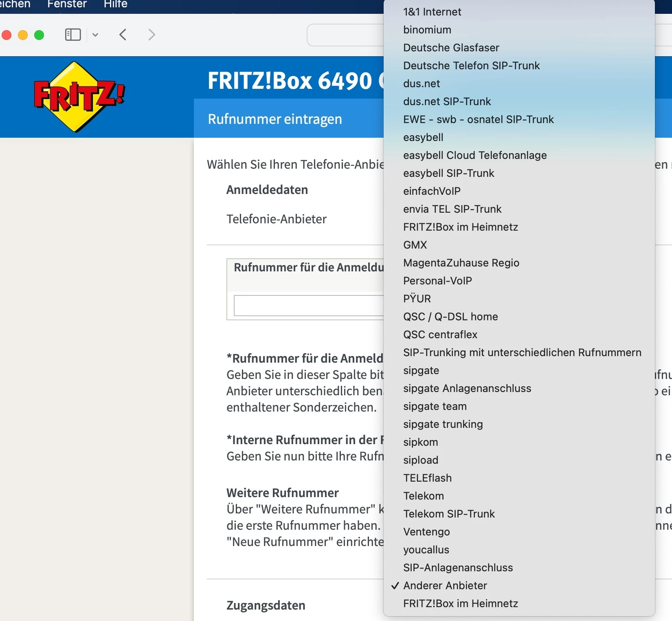Click the Anmeldedaten section heading

click(x=267, y=190)
